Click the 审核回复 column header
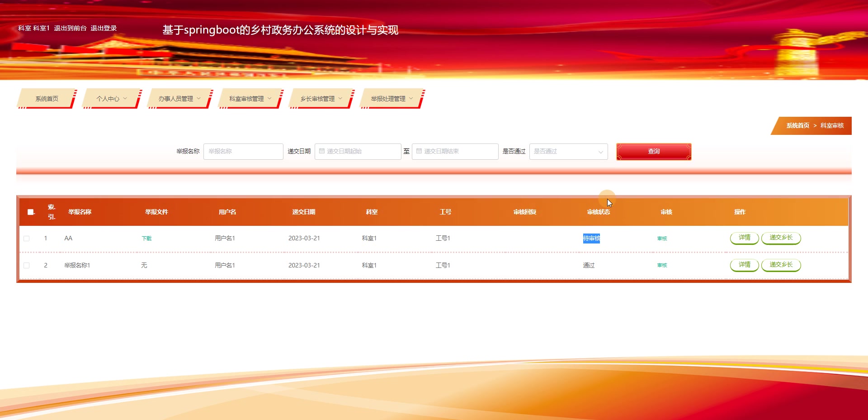868x420 pixels. click(524, 212)
